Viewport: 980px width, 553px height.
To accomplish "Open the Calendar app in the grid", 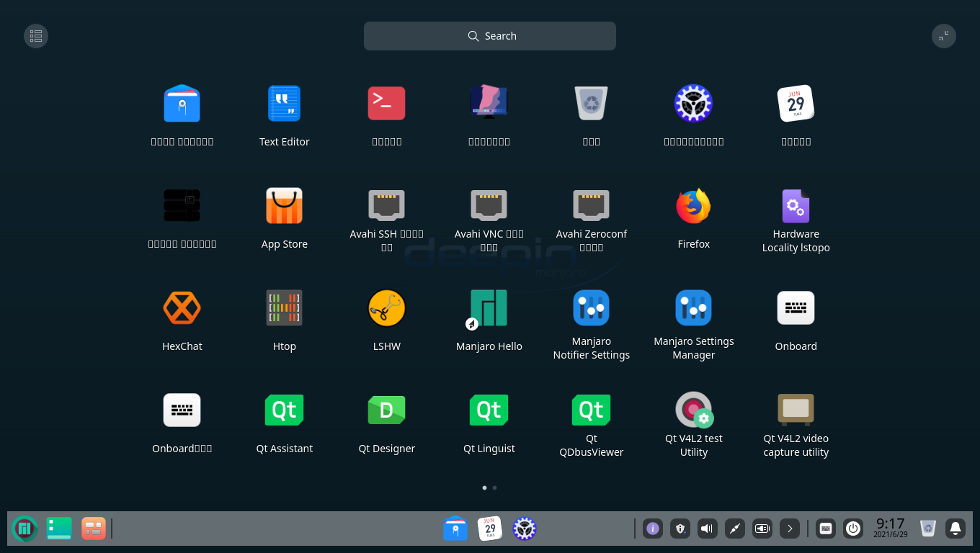I will pyautogui.click(x=796, y=104).
